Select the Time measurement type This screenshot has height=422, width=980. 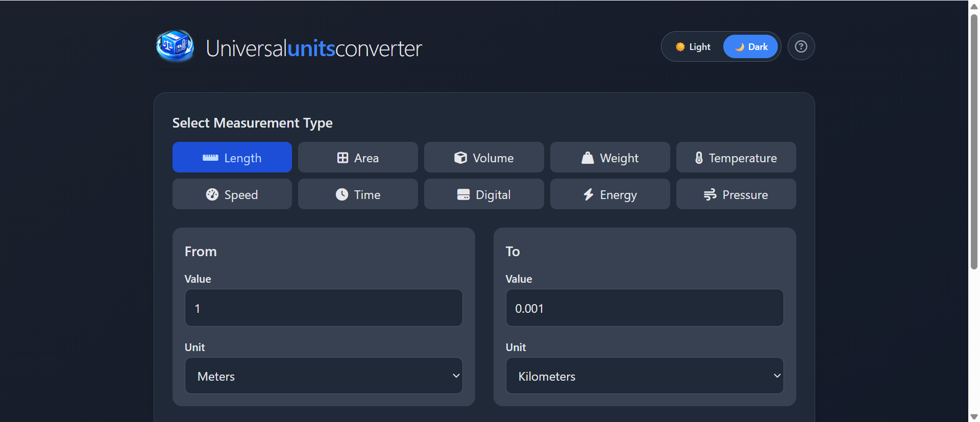(x=358, y=194)
